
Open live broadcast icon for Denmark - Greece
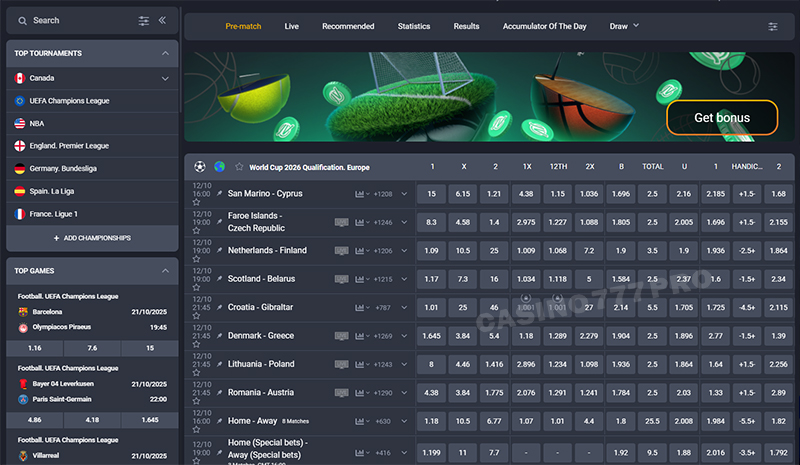tap(341, 336)
